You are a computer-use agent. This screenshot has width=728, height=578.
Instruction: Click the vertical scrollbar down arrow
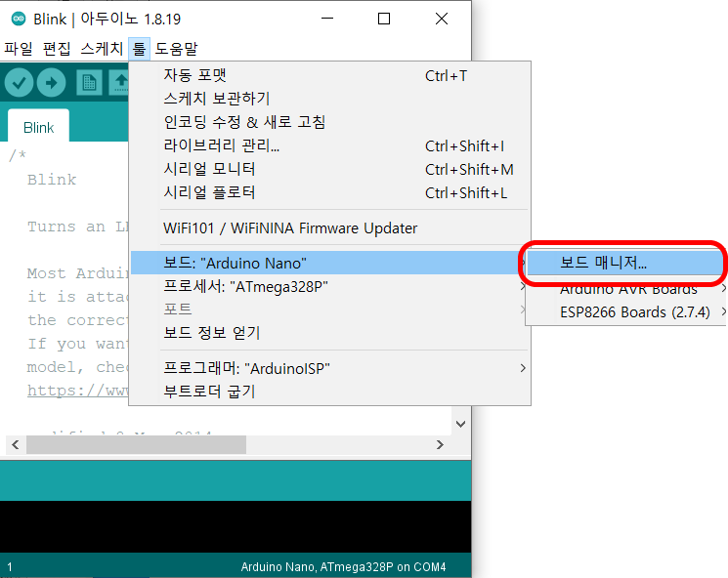coord(460,424)
